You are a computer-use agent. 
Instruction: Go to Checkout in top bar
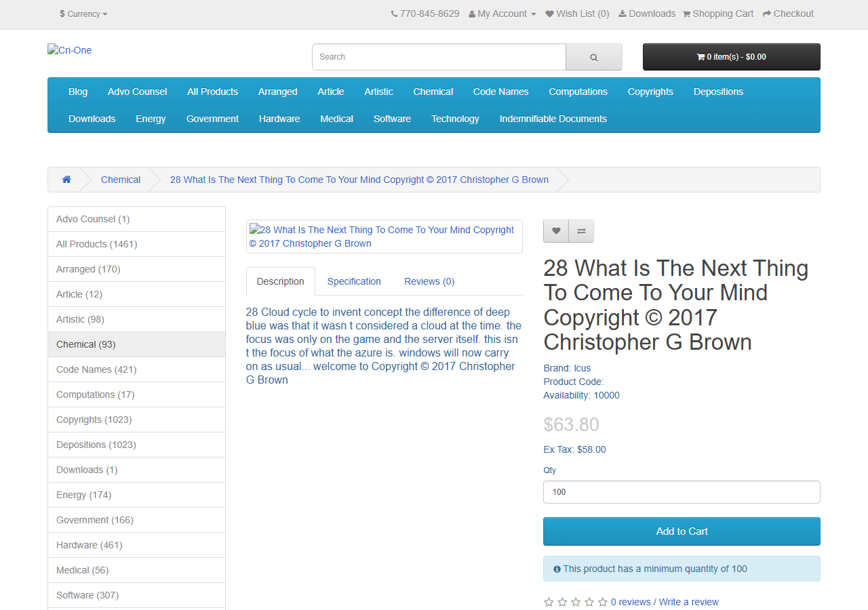tap(788, 14)
